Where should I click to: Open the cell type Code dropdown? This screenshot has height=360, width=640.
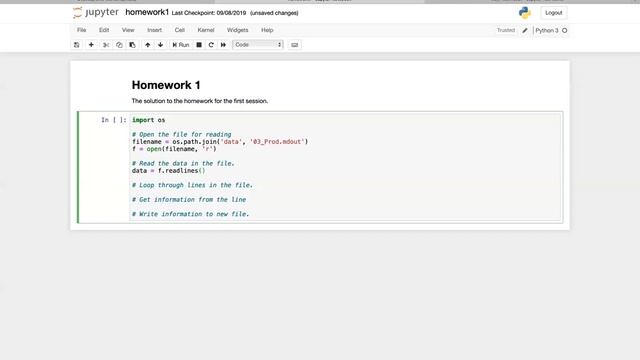tap(258, 44)
